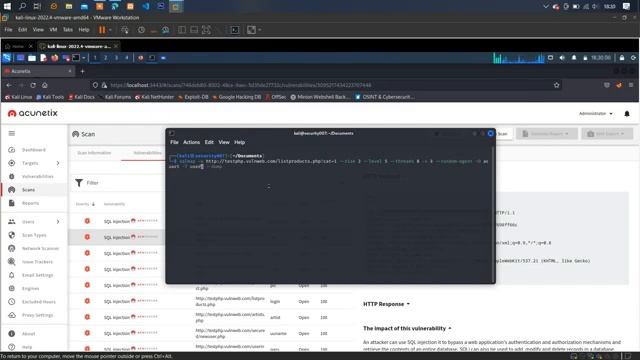Open the Google Hacking DB bookmark
Screen dimensions: 640x360
pyautogui.click(x=237, y=97)
